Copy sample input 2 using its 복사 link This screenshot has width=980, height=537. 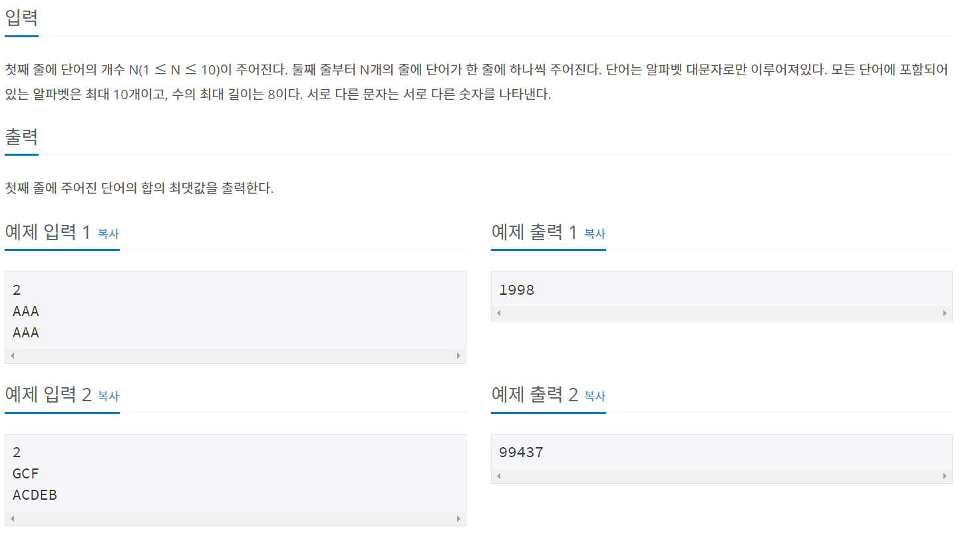pos(108,397)
